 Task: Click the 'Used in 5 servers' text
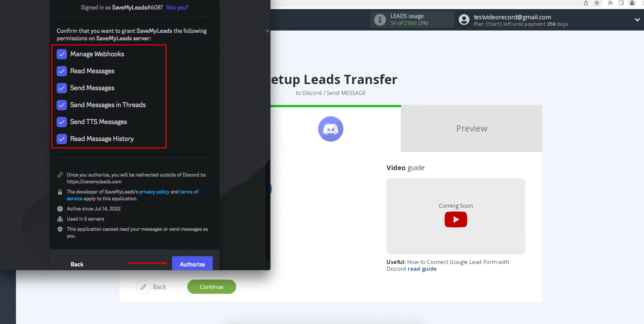pos(86,219)
